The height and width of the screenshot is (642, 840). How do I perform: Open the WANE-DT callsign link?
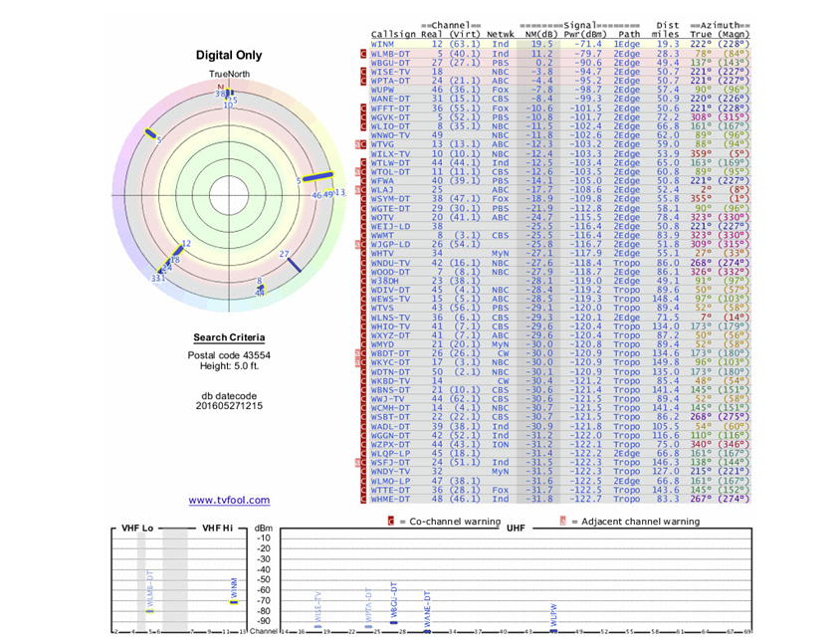(x=390, y=100)
